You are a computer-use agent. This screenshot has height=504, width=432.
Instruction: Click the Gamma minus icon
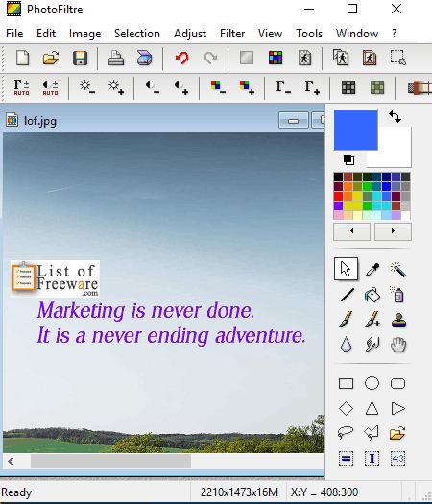[x=283, y=87]
